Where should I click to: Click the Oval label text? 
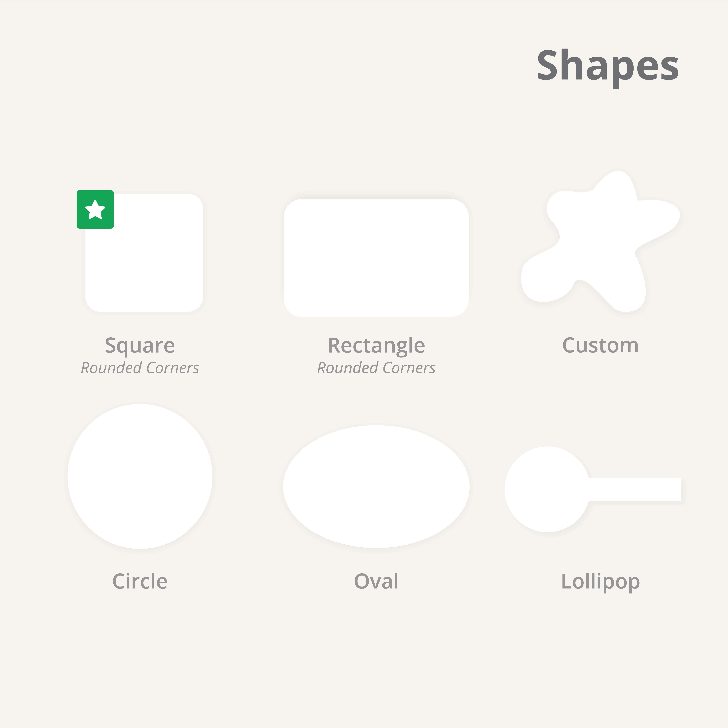click(x=376, y=581)
